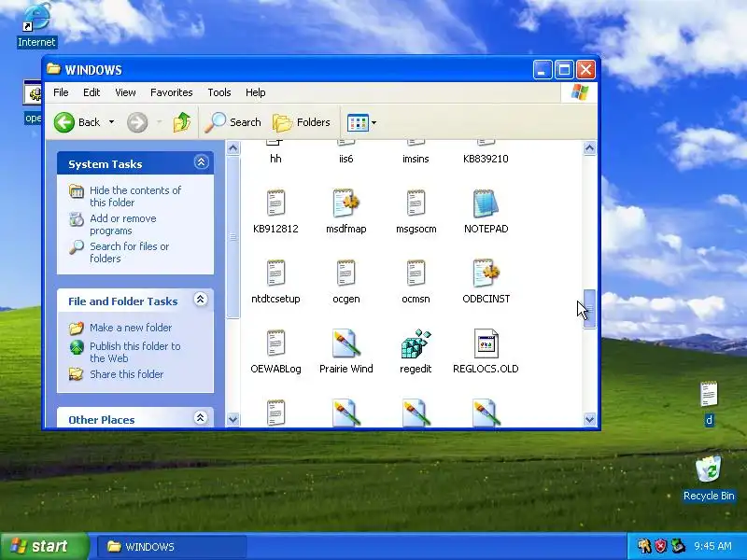
Task: Click the WINDOWS taskbar button
Action: tap(172, 547)
